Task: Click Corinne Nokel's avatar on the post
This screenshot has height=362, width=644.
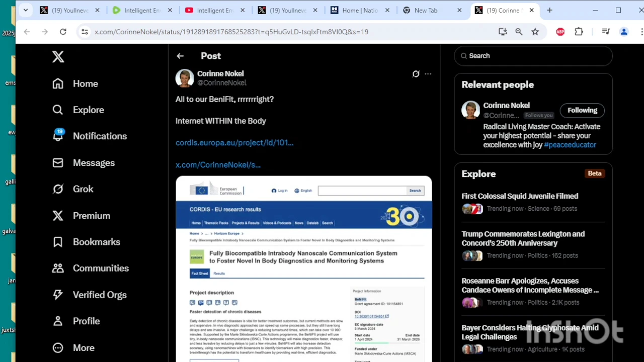Action: click(x=185, y=78)
